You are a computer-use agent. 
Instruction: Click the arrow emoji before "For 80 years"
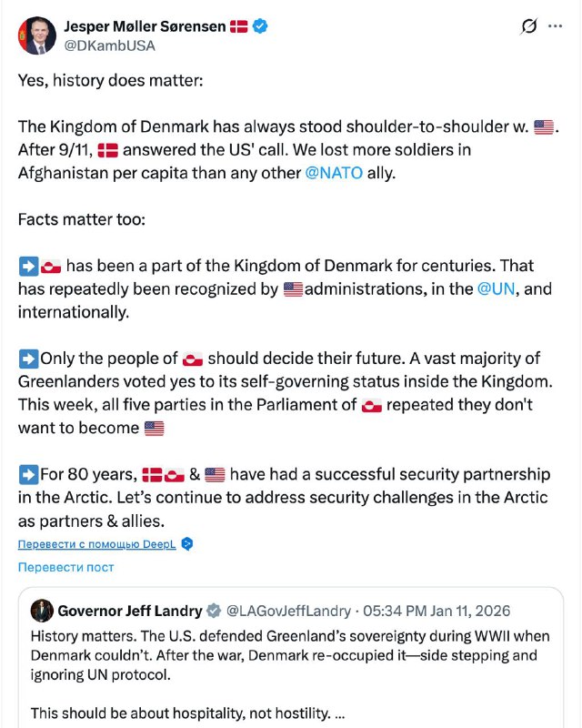28,474
